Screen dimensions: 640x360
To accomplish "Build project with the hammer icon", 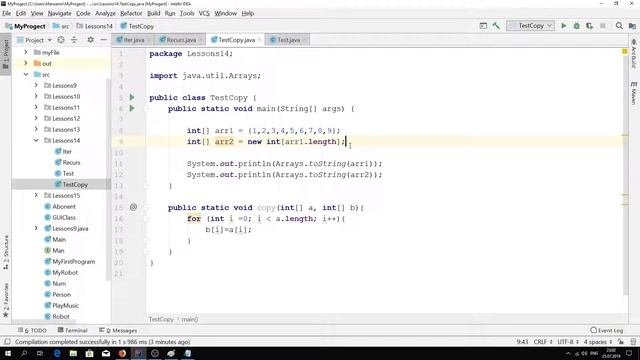I will [496, 26].
